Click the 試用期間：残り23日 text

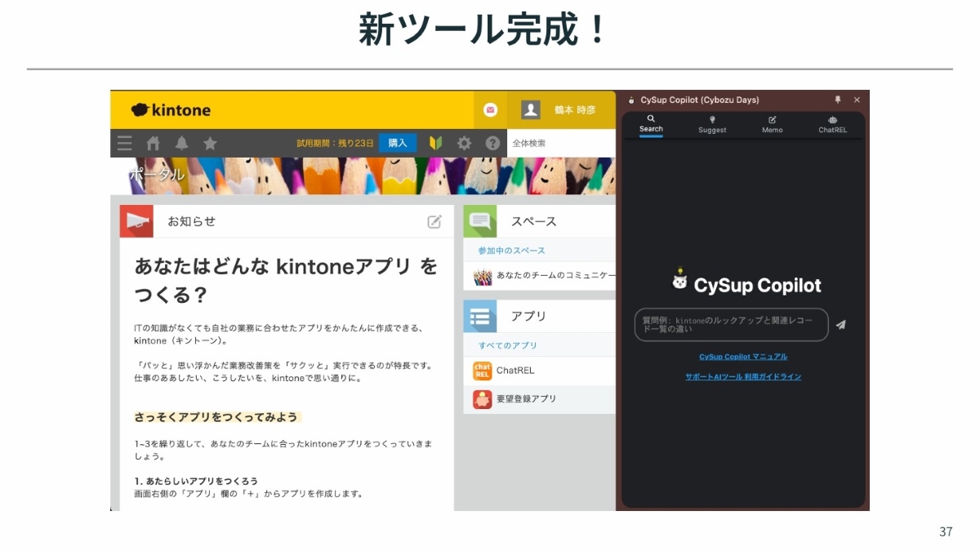335,143
